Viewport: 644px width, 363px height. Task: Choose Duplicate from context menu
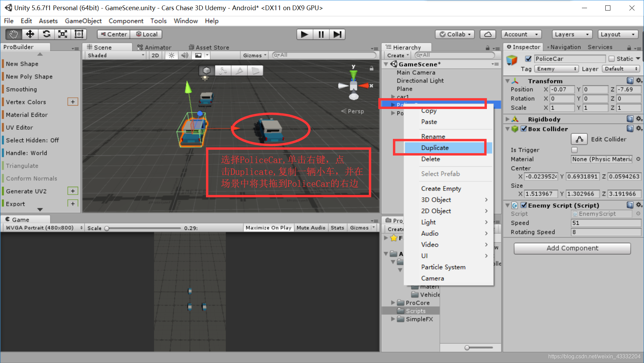click(448, 148)
